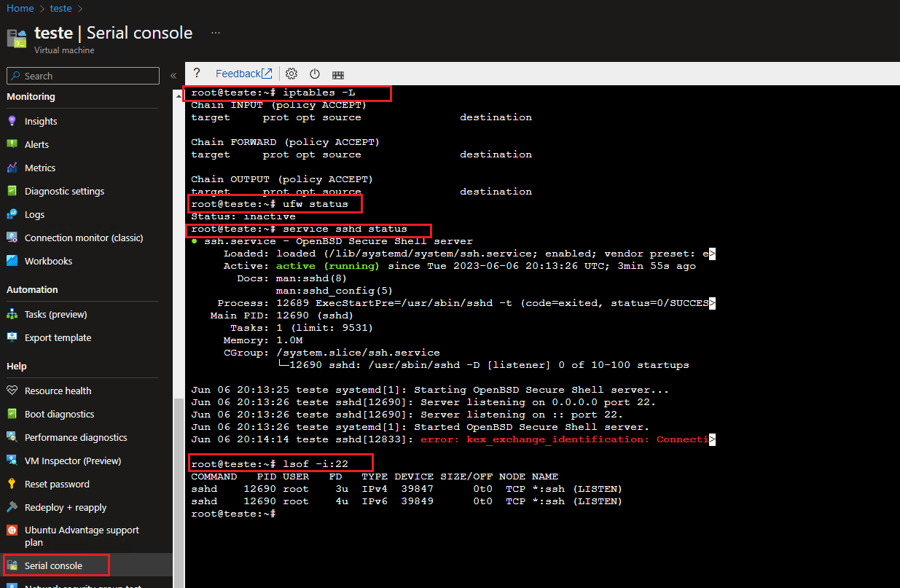
Task: Open Performance diagnostics menu item
Action: (x=76, y=437)
